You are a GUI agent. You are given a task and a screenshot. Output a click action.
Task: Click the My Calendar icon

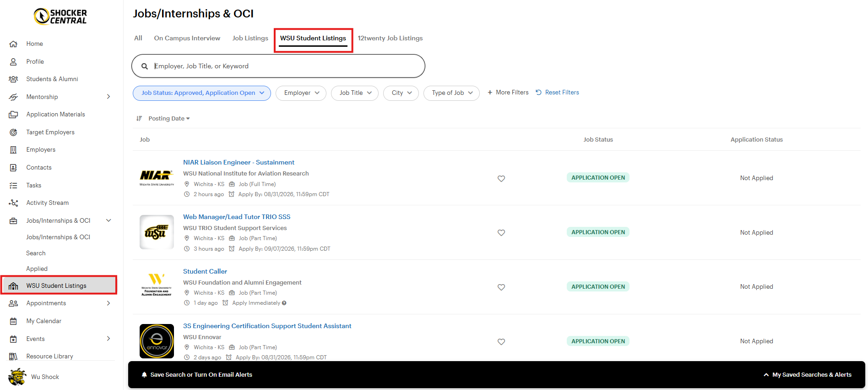pyautogui.click(x=13, y=321)
